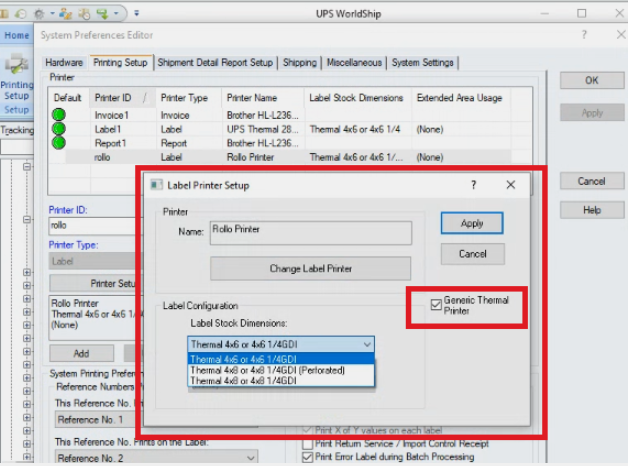Switch to the Hardware tab
The width and height of the screenshot is (628, 466).
64,62
